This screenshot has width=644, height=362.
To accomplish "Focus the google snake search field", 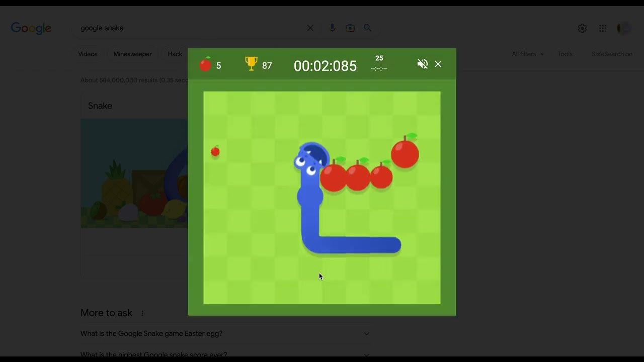I will click(x=191, y=28).
